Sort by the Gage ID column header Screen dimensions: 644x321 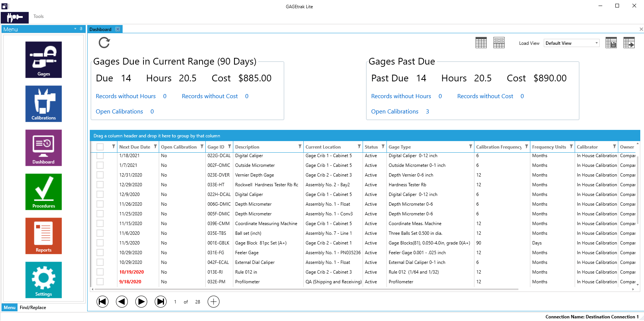pyautogui.click(x=216, y=147)
